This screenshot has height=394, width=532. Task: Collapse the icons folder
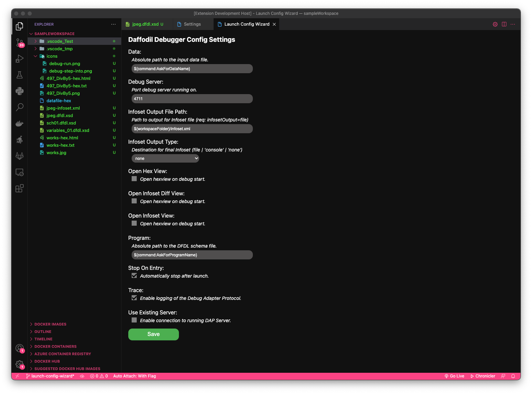pyautogui.click(x=74, y=56)
